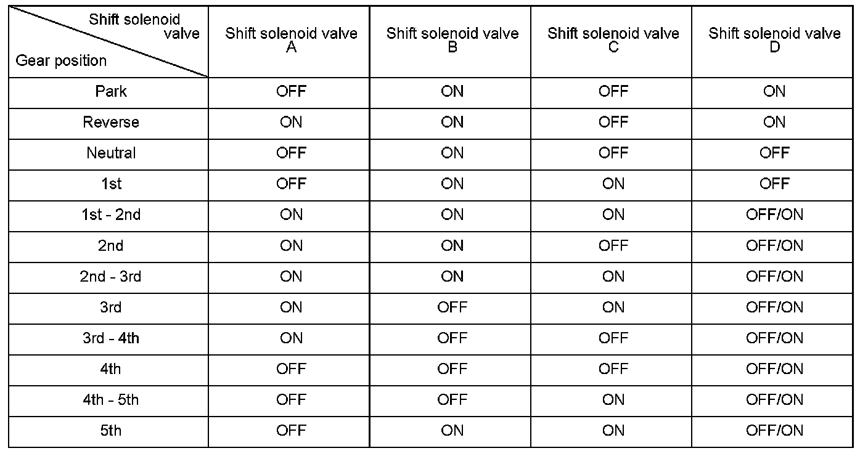The width and height of the screenshot is (868, 456).
Task: Select the 5th gear row label
Action: click(111, 430)
